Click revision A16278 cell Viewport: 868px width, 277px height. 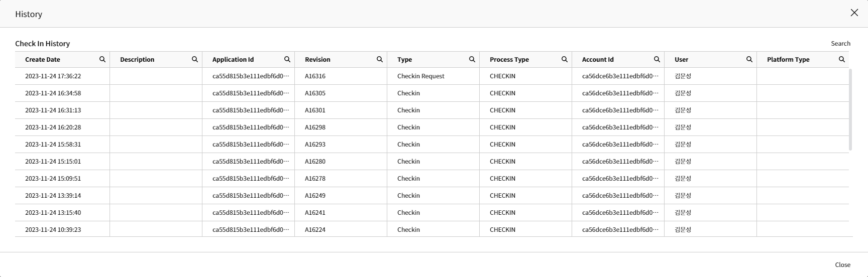coord(341,179)
